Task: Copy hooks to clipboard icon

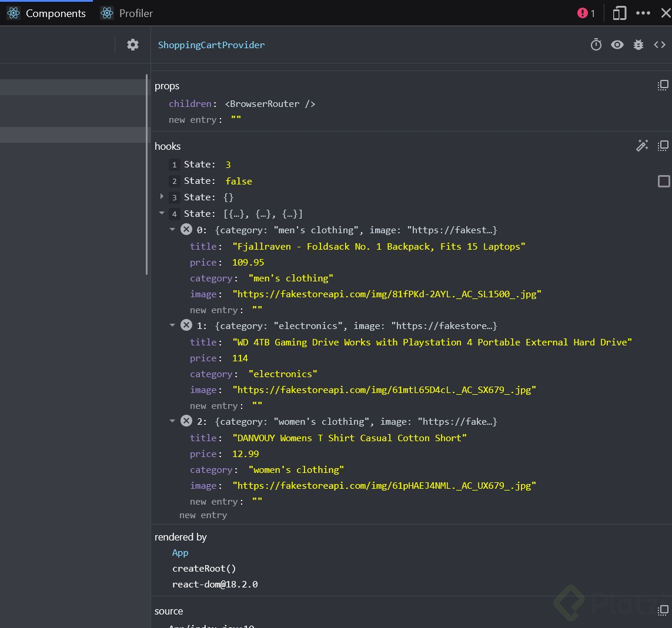Action: click(x=663, y=146)
